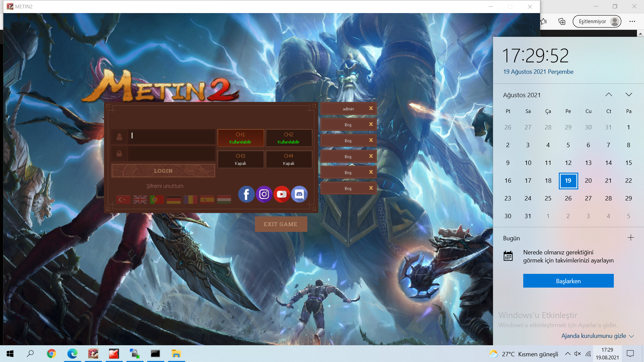Screen dimensions: 644x362
Task: Select the Turkish flag language
Action: [123, 200]
